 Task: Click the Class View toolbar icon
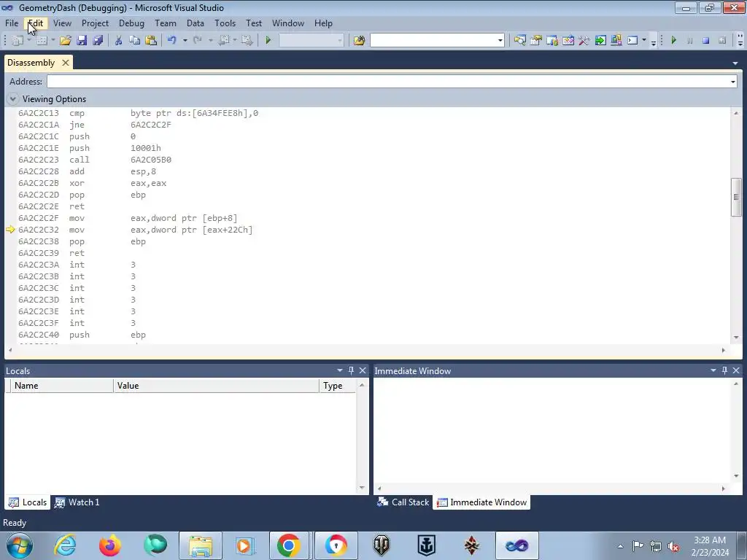point(616,41)
